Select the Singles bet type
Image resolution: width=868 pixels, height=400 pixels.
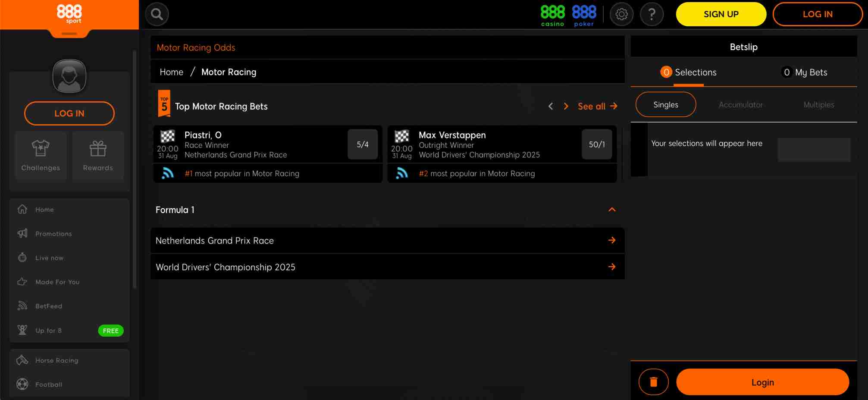tap(666, 104)
